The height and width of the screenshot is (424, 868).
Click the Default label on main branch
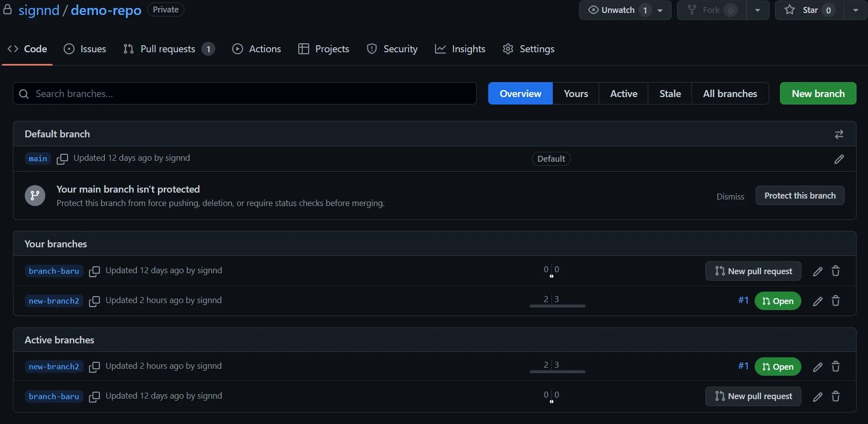point(551,159)
